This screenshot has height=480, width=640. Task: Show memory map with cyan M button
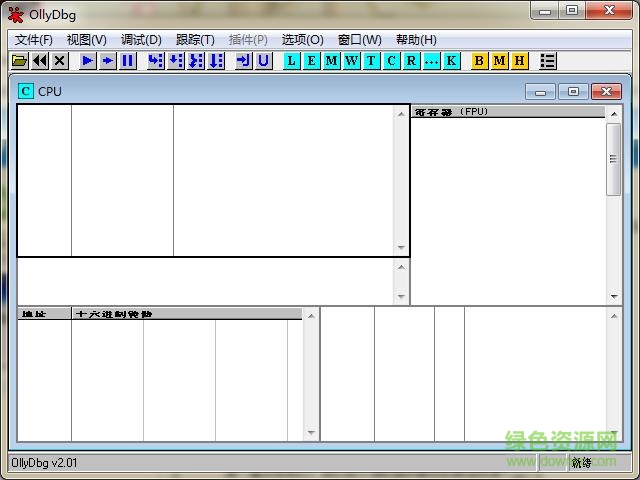click(331, 61)
